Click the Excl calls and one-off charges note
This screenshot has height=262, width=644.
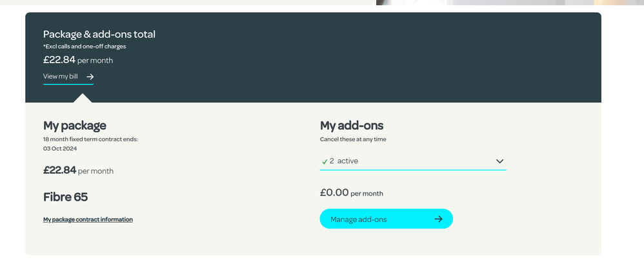coord(85,46)
